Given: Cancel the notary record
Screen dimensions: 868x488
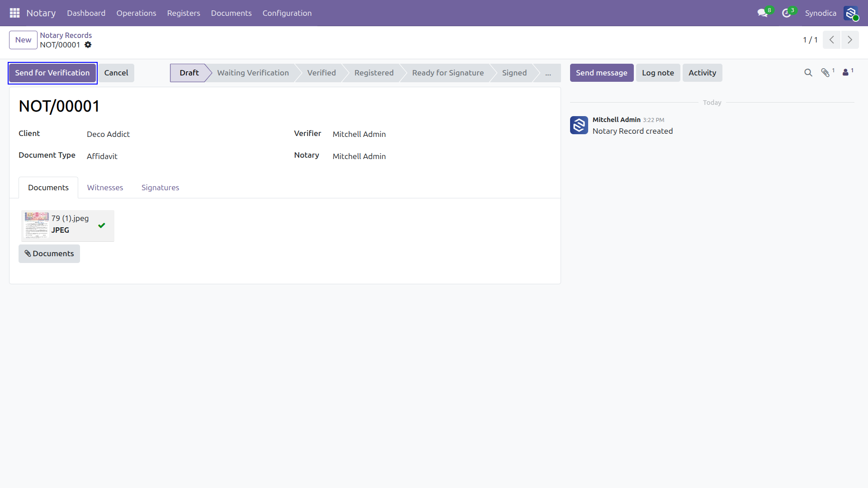Looking at the screenshot, I should (x=116, y=73).
